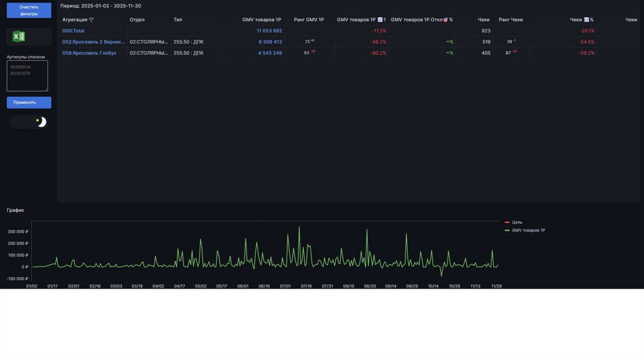644x361 pixels.
Task: Click chart icon in GMV товаров 1P header
Action: point(380,19)
